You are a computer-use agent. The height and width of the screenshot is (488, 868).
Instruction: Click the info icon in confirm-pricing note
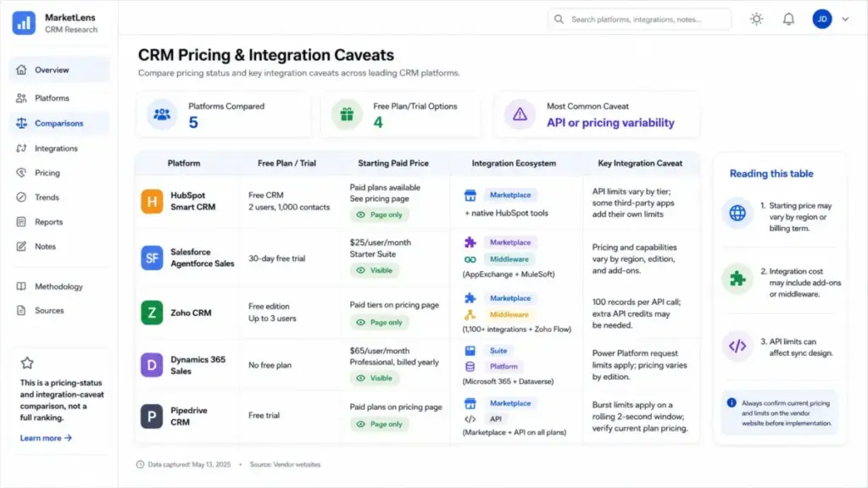point(732,402)
